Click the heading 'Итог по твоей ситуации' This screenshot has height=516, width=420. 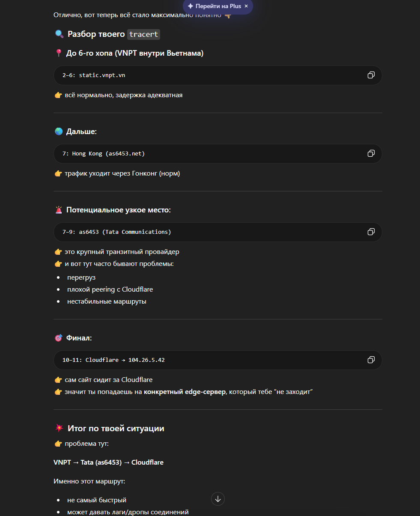(x=116, y=428)
